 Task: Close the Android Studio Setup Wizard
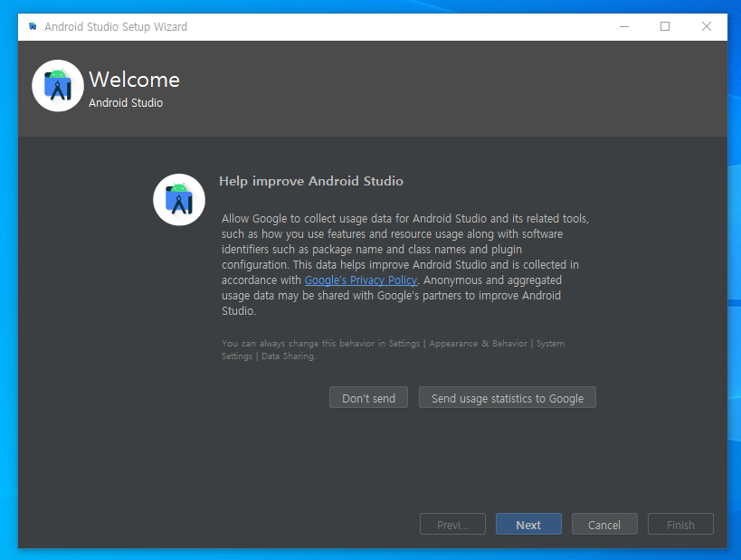706,26
